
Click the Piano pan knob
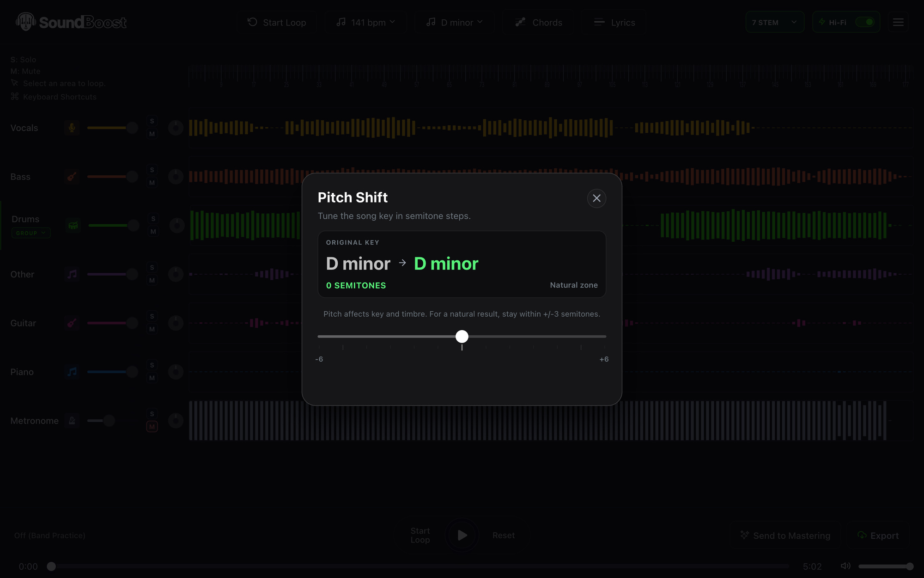click(176, 372)
